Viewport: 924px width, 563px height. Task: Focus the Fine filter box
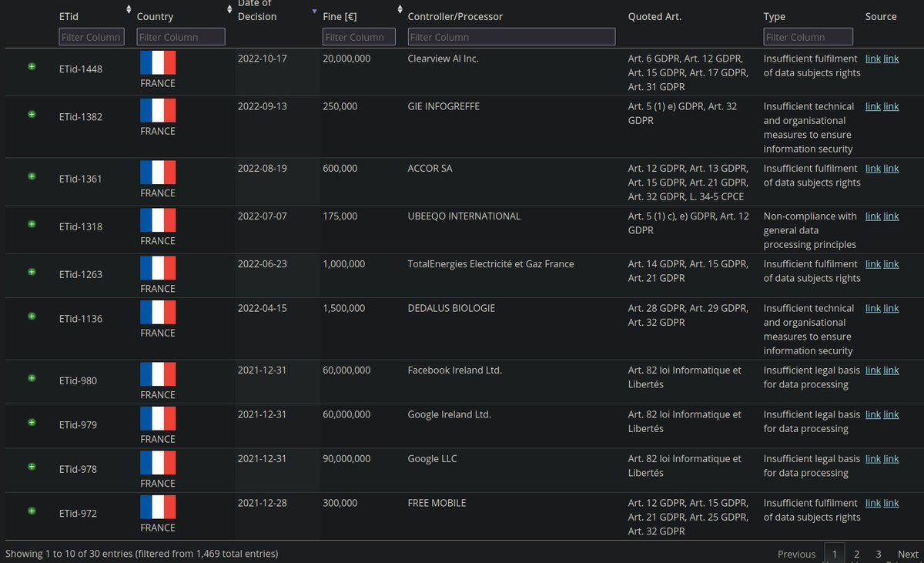coord(360,36)
